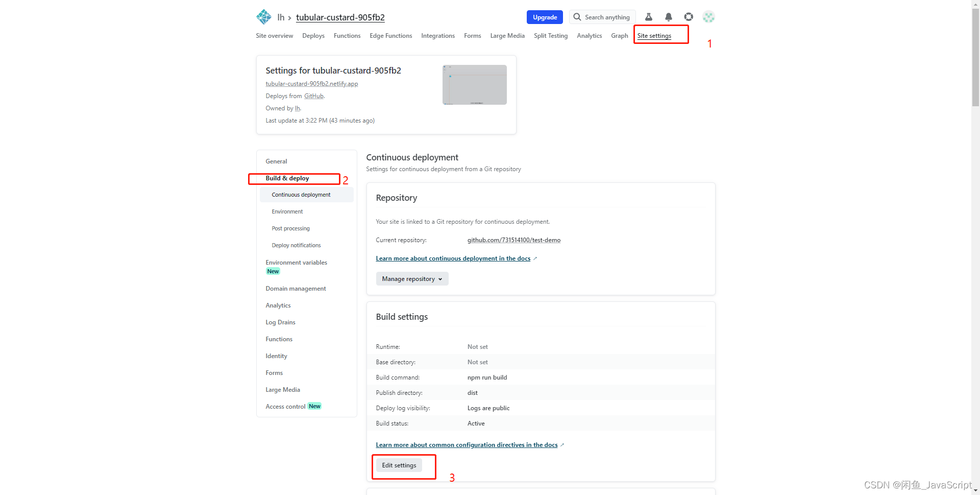Open the Split Testing tab

pos(551,36)
